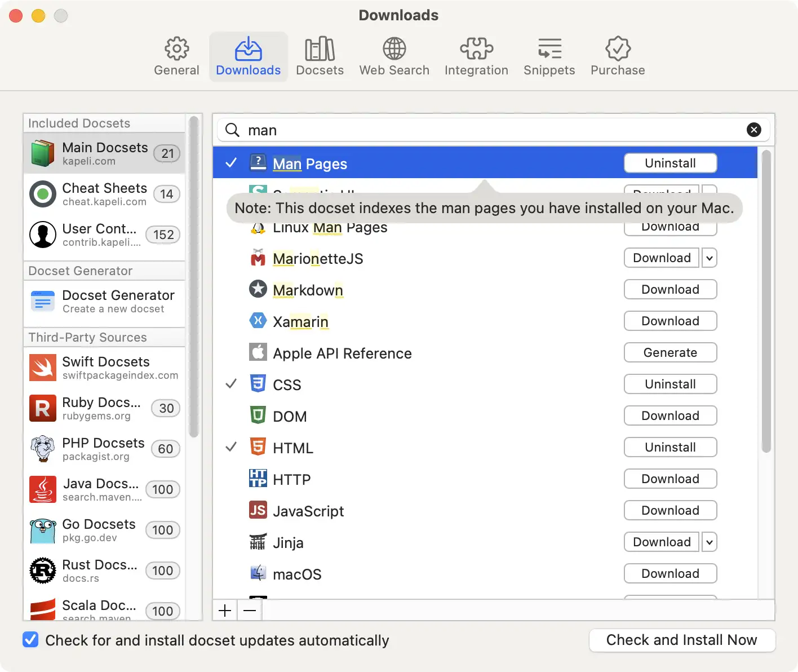Open the Web Search tab
Viewport: 798px width, 672px height.
[x=394, y=56]
